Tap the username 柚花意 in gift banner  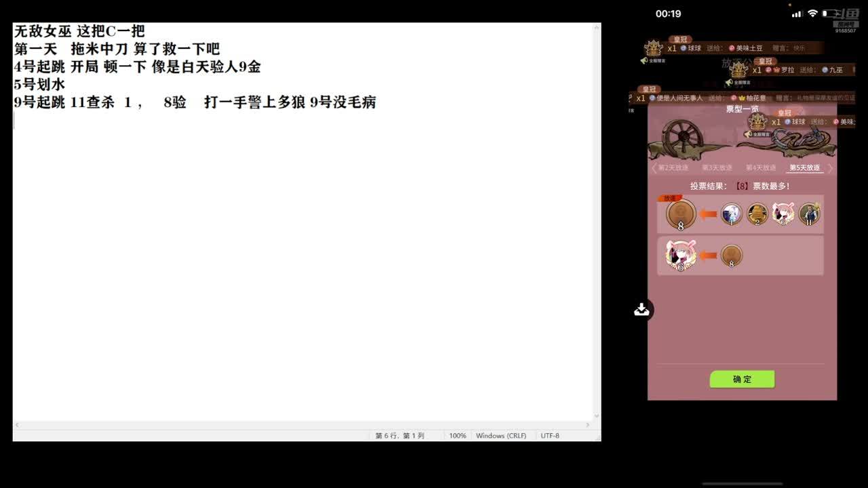(756, 98)
